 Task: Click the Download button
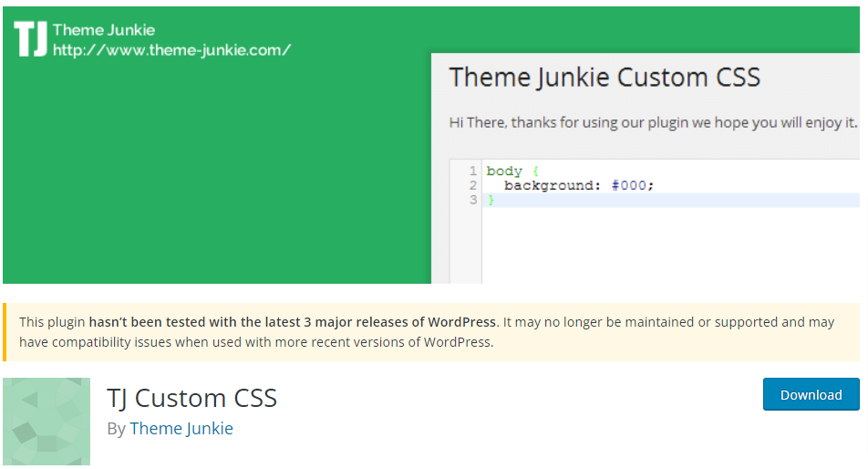pyautogui.click(x=811, y=394)
